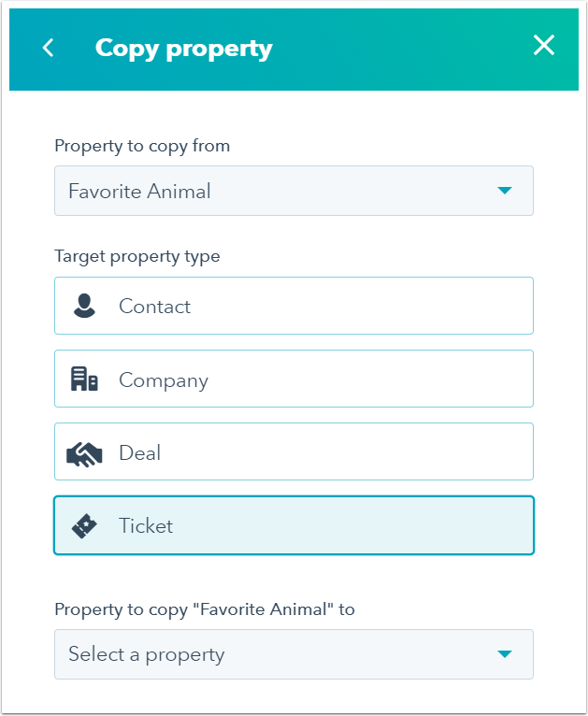Click the 'Select a property' placeholder text
This screenshot has height=716, width=588.
[x=147, y=654]
